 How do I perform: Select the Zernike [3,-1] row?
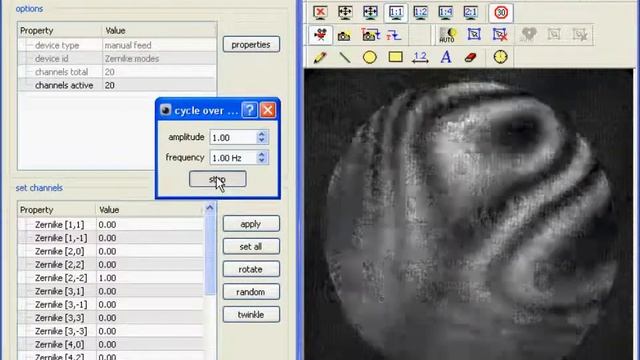pos(111,304)
